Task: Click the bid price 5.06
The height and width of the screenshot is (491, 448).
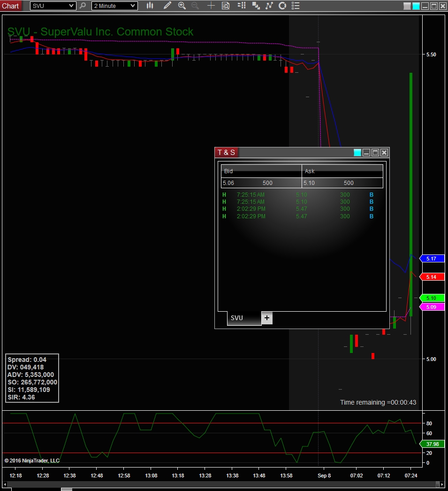Action: pos(228,183)
